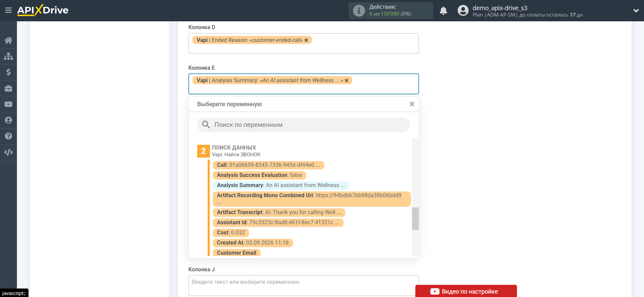Focus the Поиск по переменным search field
This screenshot has width=644, height=297.
[x=304, y=125]
